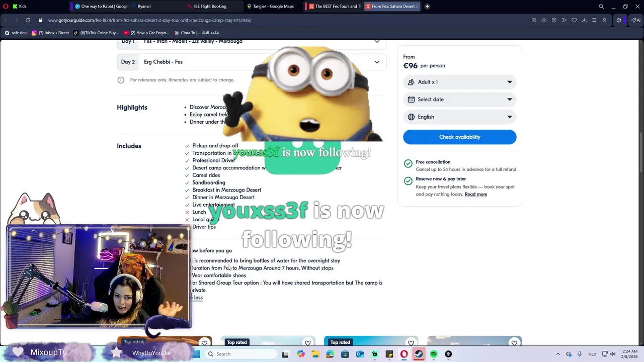Open Microsoft Store from the taskbar
Viewport: 644px width, 362px height.
345,354
